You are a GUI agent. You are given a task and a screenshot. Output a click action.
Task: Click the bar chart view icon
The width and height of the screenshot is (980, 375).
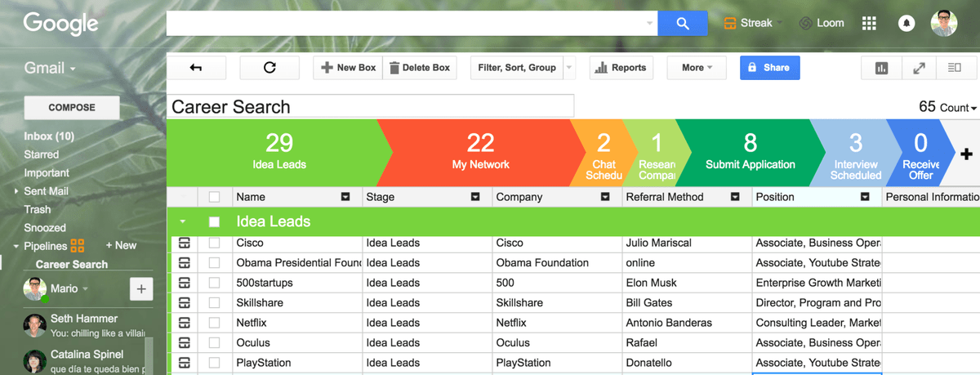pyautogui.click(x=881, y=68)
